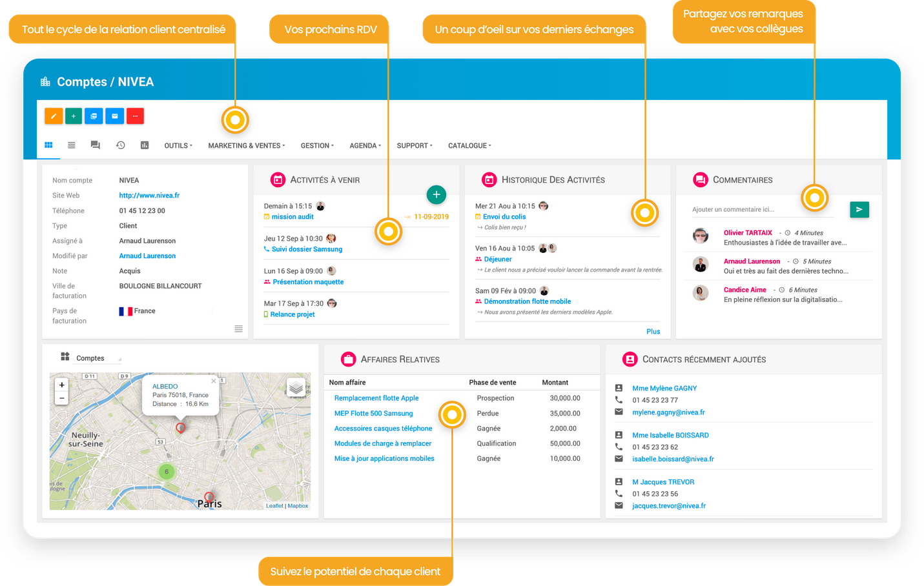The height and width of the screenshot is (586, 924).
Task: Email jacques.trevor@nivea.fr
Action: coord(669,506)
